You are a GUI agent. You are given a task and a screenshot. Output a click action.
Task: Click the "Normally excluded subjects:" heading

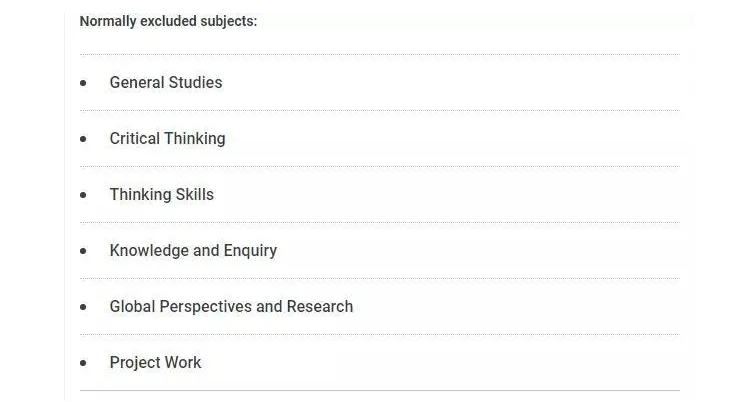click(x=168, y=21)
